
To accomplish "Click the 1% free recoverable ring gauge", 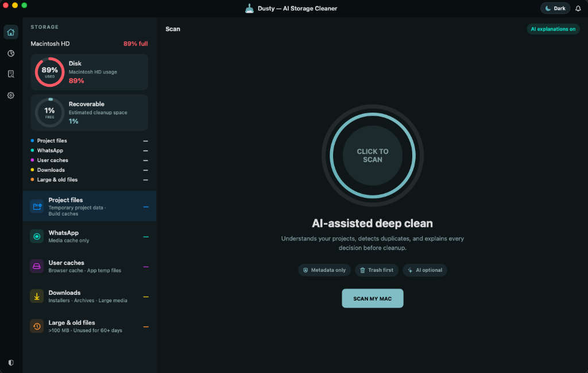I will pos(49,113).
